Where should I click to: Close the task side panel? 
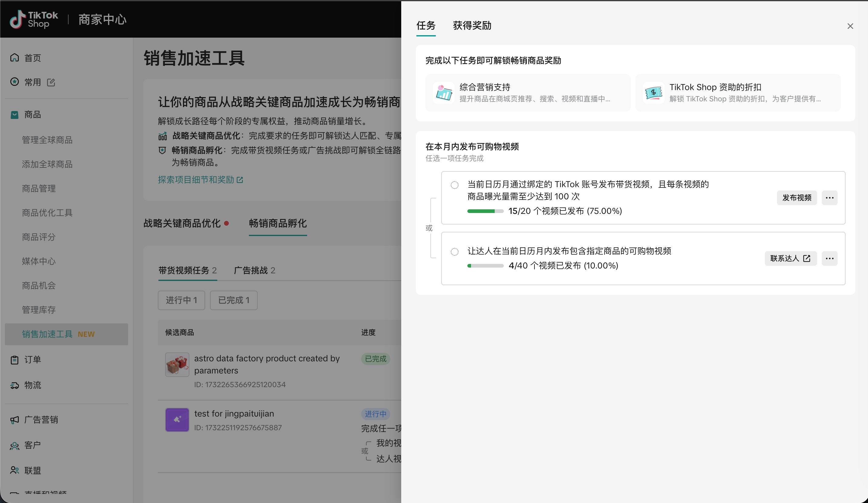point(850,26)
